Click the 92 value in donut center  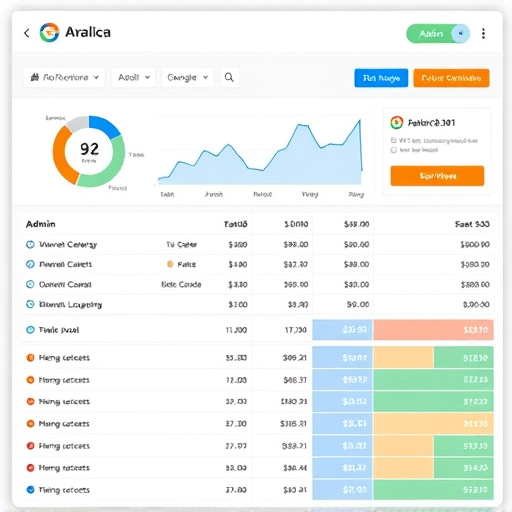point(89,149)
